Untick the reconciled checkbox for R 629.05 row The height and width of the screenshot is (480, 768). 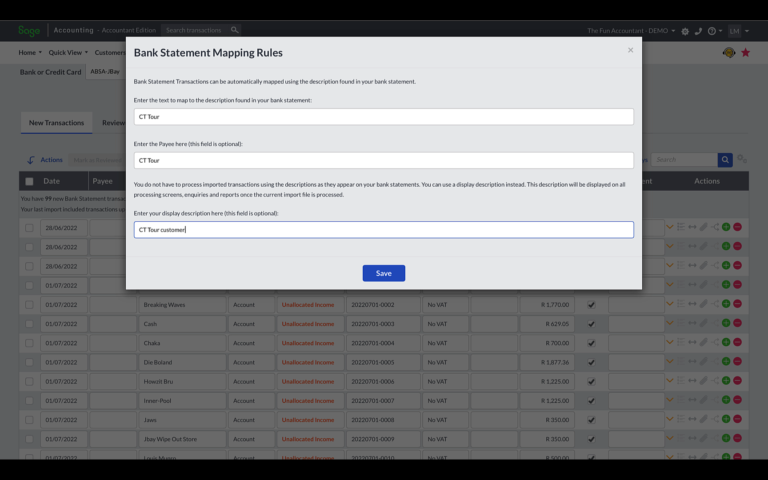click(x=591, y=324)
